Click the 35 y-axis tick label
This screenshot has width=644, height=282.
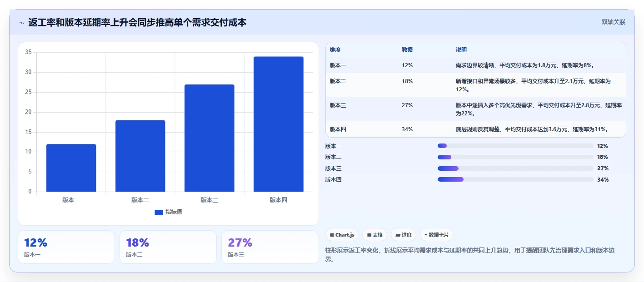pyautogui.click(x=28, y=52)
